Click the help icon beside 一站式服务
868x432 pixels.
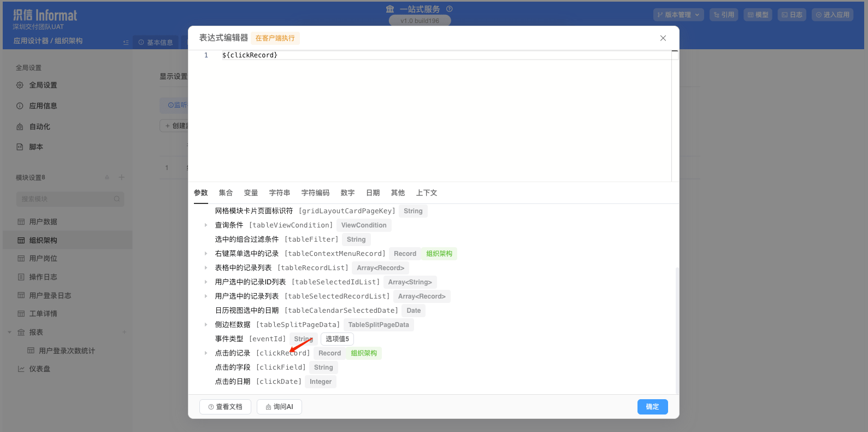point(449,9)
